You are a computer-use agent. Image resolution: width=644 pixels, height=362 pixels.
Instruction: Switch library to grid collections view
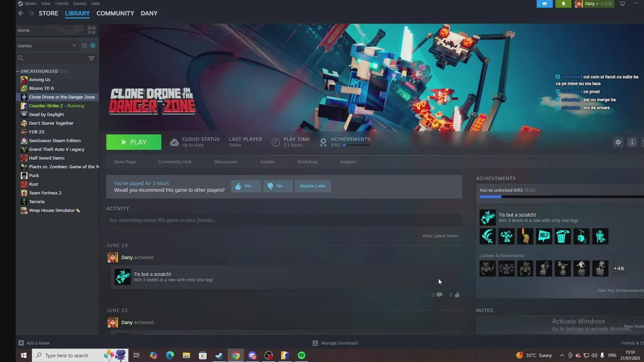click(x=92, y=30)
